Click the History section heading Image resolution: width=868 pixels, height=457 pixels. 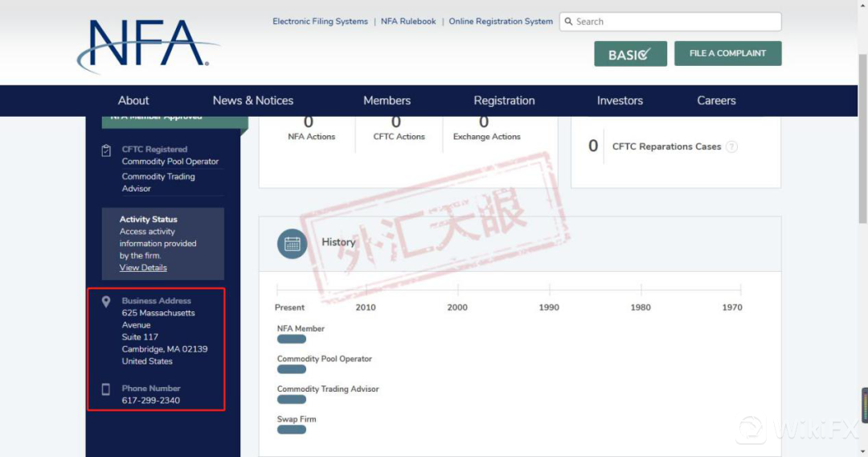point(338,242)
